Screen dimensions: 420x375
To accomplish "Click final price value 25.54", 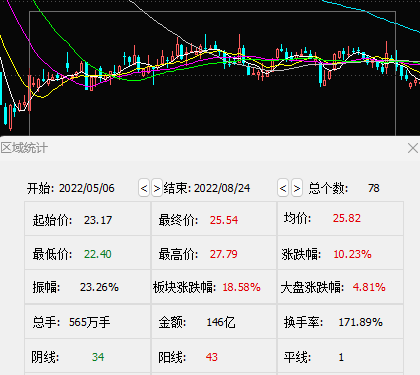I will (x=224, y=220).
